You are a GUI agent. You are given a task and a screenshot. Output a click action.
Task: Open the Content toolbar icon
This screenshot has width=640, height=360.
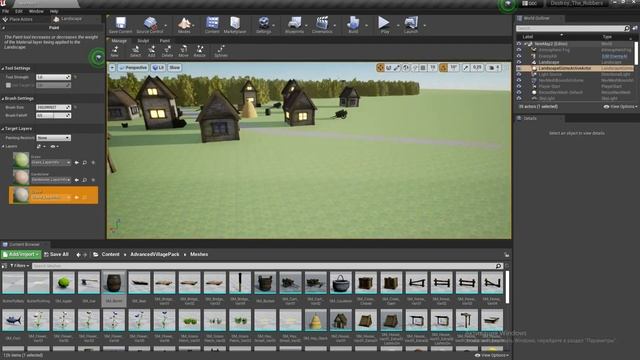[212, 25]
